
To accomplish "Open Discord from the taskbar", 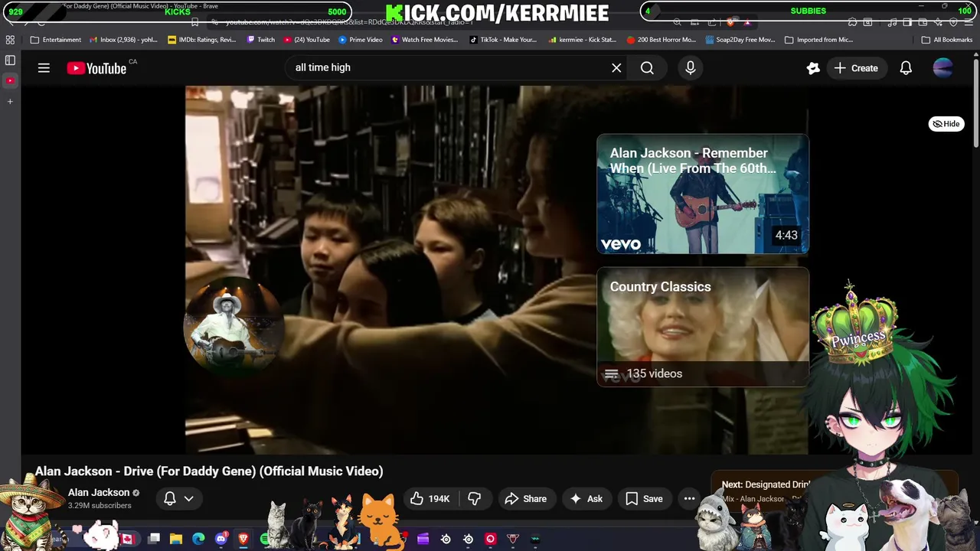I will click(x=221, y=539).
